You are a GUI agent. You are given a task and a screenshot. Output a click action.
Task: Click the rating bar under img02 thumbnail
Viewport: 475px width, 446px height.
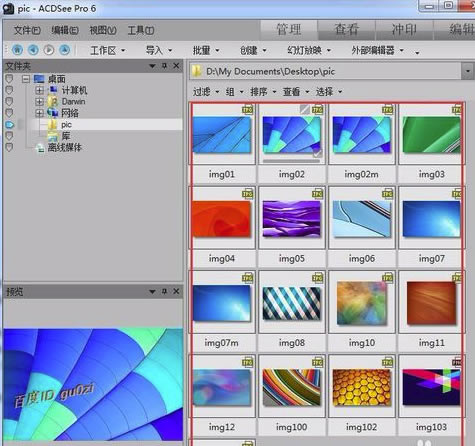tap(291, 161)
